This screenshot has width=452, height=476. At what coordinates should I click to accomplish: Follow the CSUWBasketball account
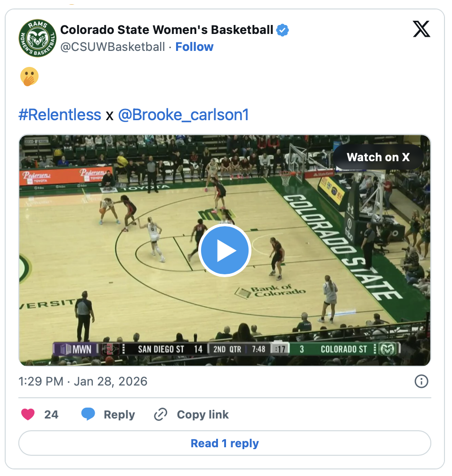(x=194, y=47)
